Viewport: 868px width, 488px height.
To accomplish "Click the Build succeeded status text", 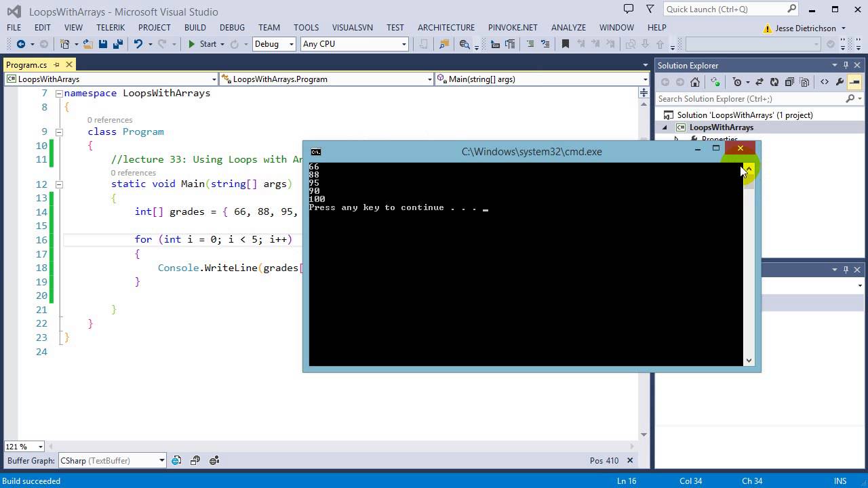I will pyautogui.click(x=31, y=481).
